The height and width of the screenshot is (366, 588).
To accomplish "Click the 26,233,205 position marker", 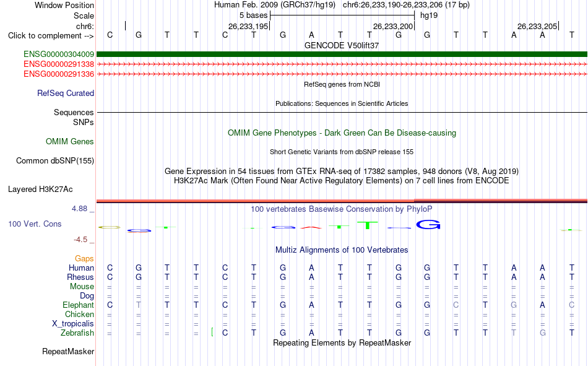I will point(538,26).
